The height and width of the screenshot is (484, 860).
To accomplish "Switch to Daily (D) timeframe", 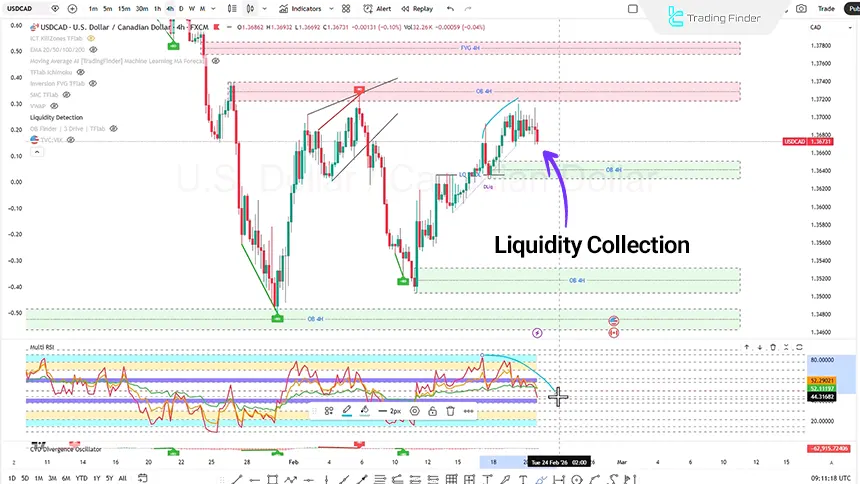I will coord(181,9).
